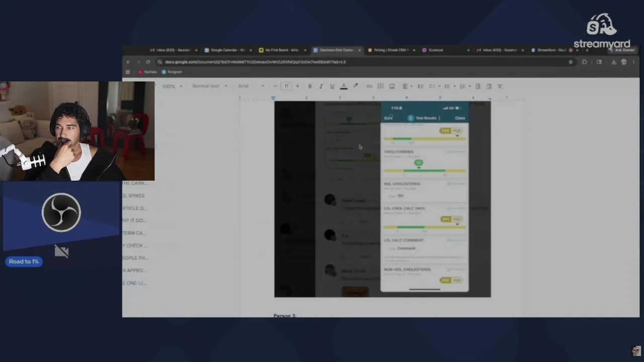Close the Google Calendar tab
Viewport: 644px width, 362px height.
tap(251, 50)
